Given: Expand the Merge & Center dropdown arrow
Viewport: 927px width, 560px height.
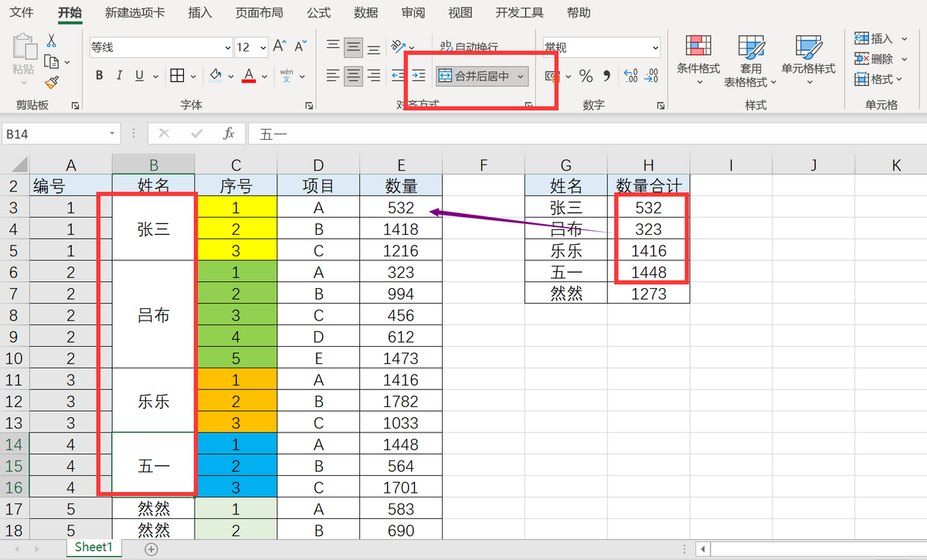Looking at the screenshot, I should coord(521,76).
